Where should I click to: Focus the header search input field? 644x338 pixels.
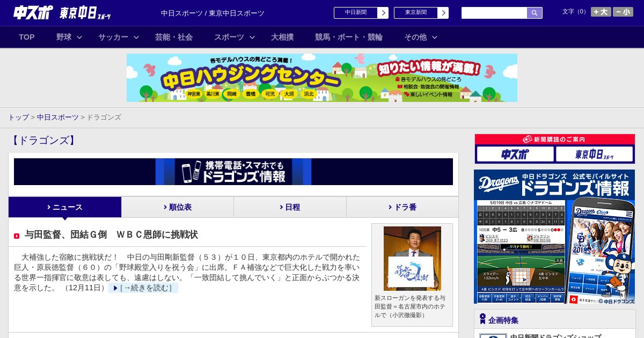pos(494,13)
